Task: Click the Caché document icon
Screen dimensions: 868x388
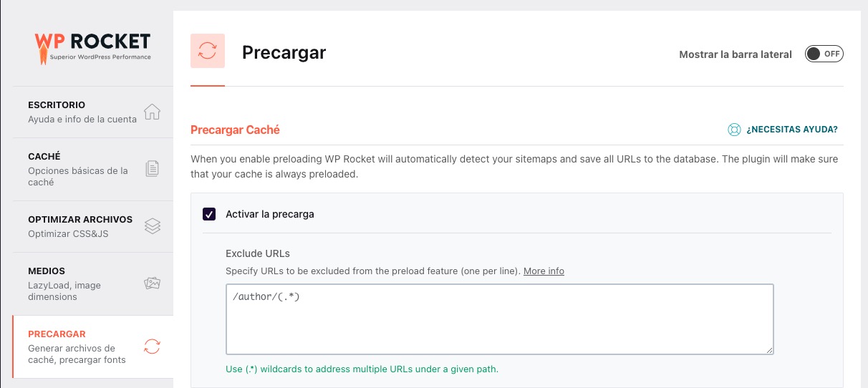Action: pyautogui.click(x=152, y=169)
